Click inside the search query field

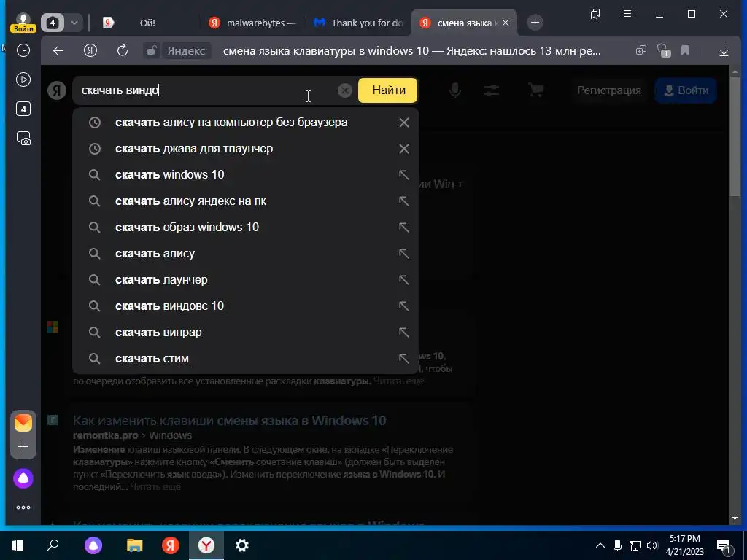click(205, 90)
